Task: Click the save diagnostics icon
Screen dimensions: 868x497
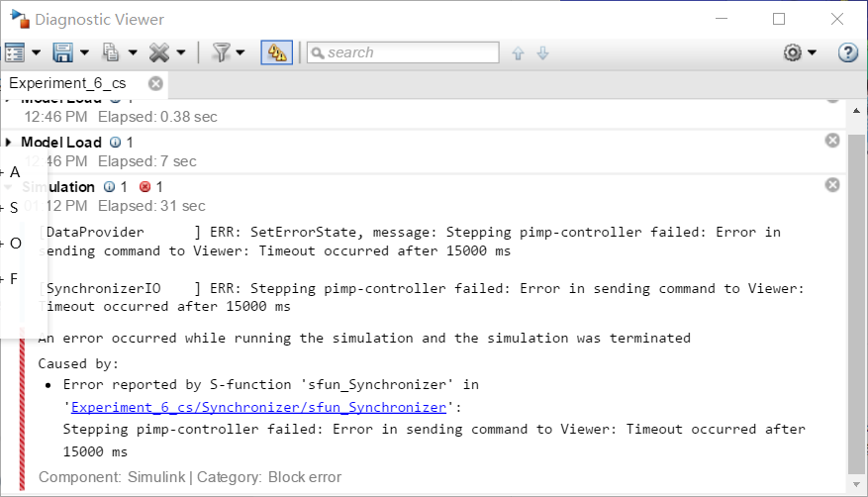Action: pyautogui.click(x=62, y=52)
